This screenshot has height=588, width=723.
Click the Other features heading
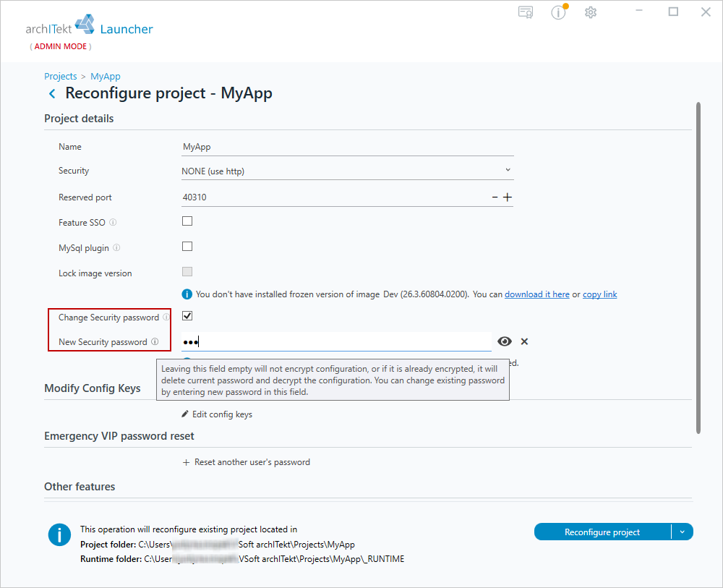(x=80, y=487)
